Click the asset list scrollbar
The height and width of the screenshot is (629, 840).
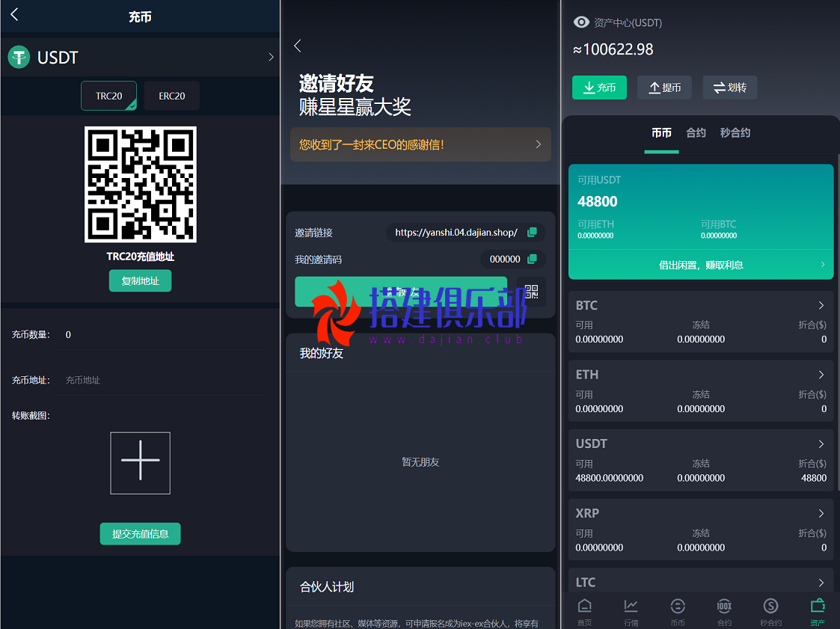(x=838, y=322)
